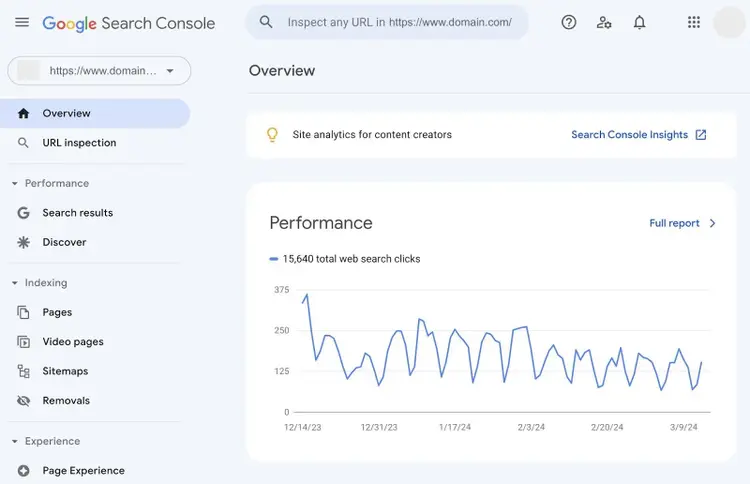Click the total web search clicks legend
The height and width of the screenshot is (484, 750).
(x=345, y=259)
